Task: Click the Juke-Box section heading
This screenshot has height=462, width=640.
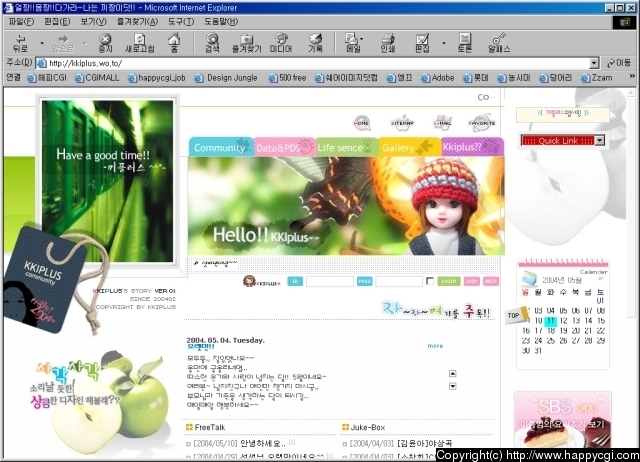Action: pyautogui.click(x=368, y=427)
